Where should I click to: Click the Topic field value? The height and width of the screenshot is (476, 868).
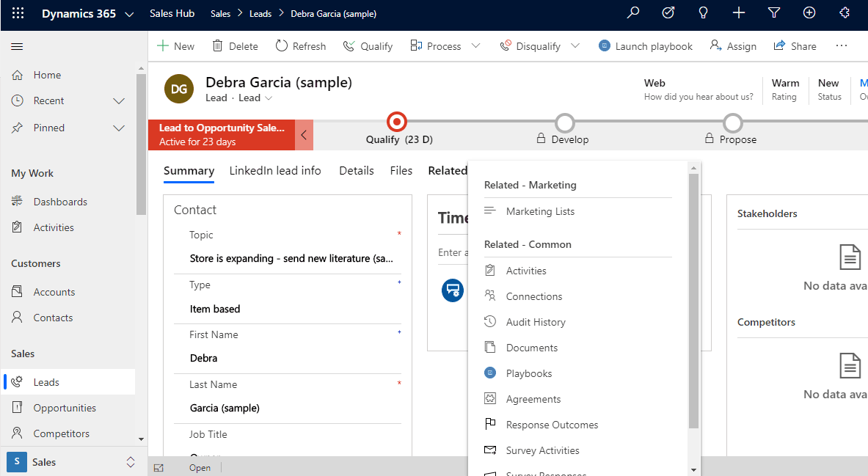(x=291, y=258)
